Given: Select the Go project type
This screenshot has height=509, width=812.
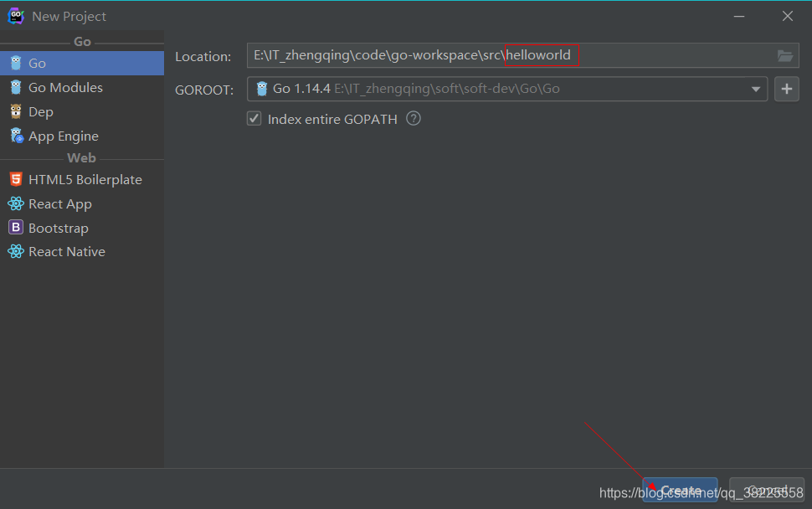Looking at the screenshot, I should coord(82,63).
